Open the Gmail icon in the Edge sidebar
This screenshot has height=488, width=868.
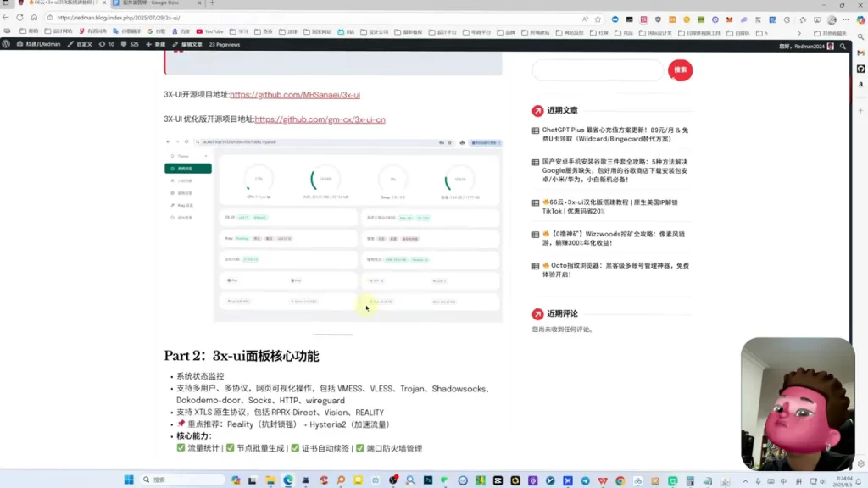tap(861, 53)
